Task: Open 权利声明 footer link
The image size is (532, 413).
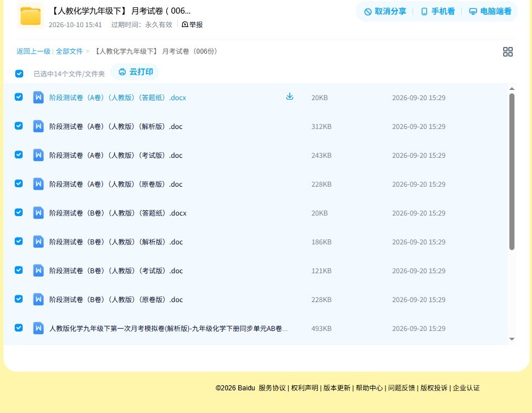Action: (x=304, y=388)
